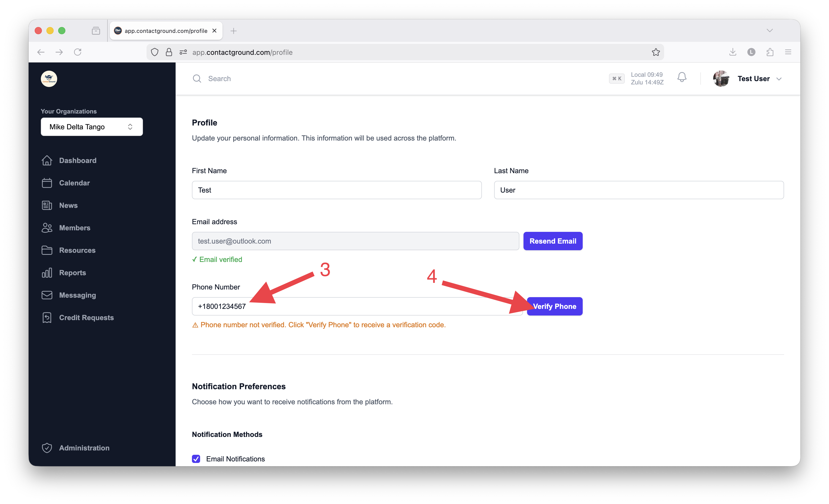Go to Dashboard in sidebar

click(x=77, y=160)
